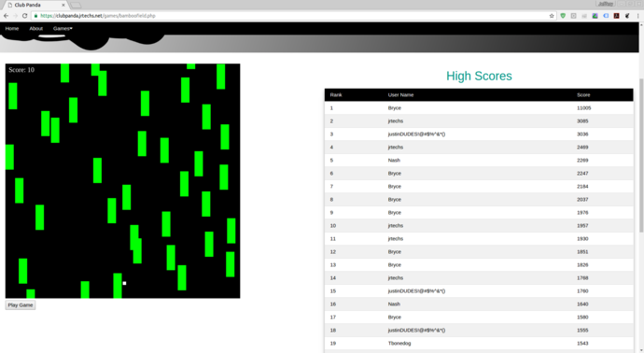
Task: Open the blue tag extension icon
Action: pos(606,16)
